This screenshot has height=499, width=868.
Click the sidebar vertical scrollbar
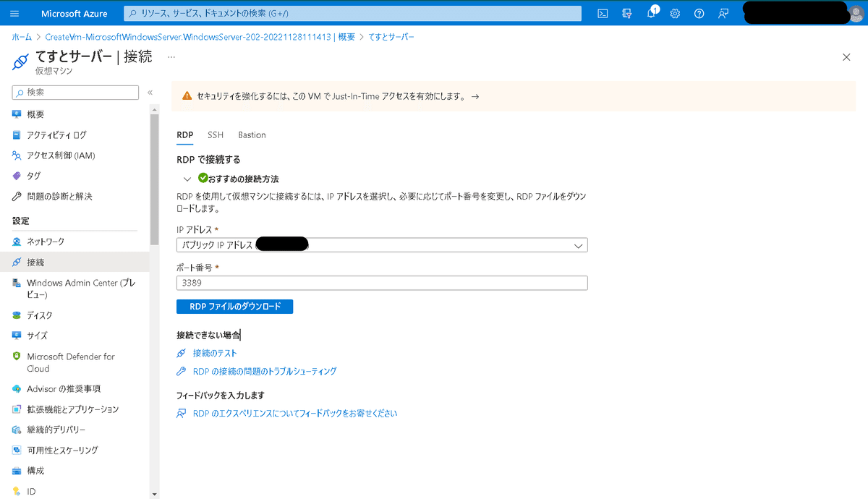point(154,181)
